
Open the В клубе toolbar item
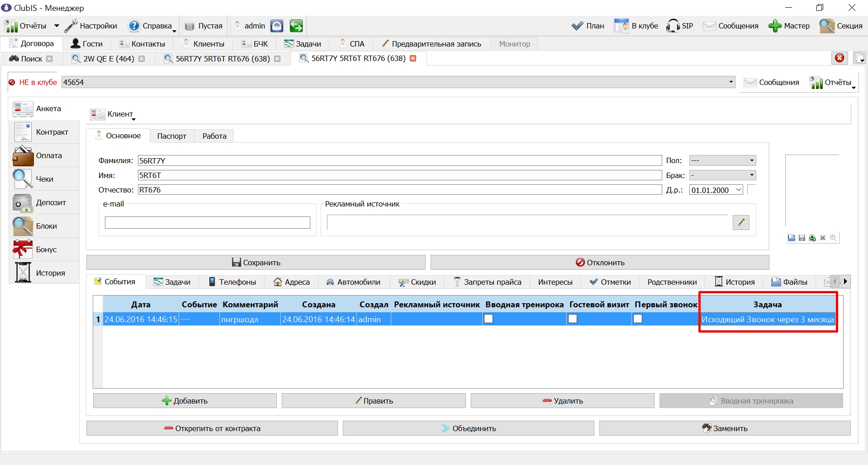point(636,26)
